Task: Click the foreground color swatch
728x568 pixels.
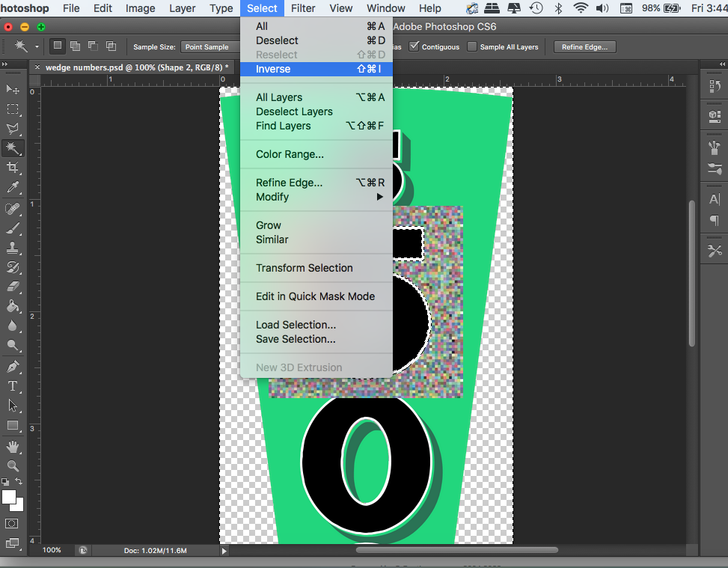Action: click(x=8, y=496)
